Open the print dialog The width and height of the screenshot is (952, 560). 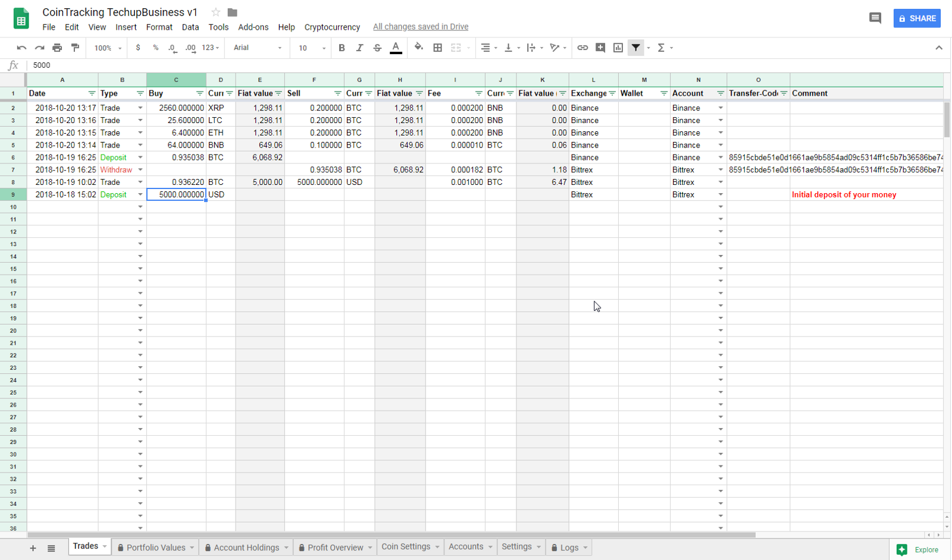coord(57,48)
